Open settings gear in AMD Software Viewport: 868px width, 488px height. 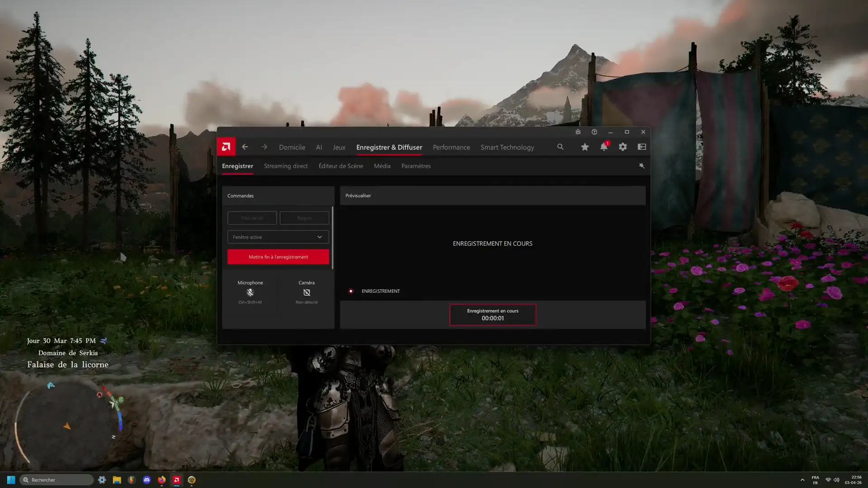point(623,147)
